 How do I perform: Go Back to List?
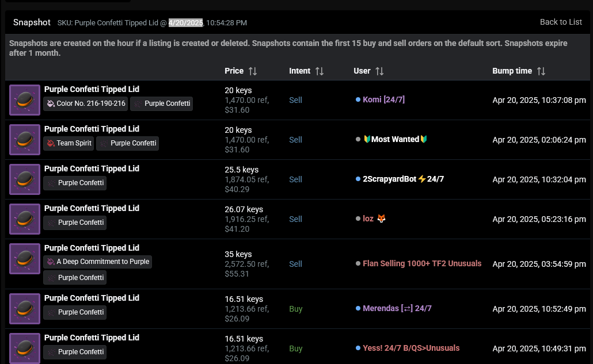[561, 22]
